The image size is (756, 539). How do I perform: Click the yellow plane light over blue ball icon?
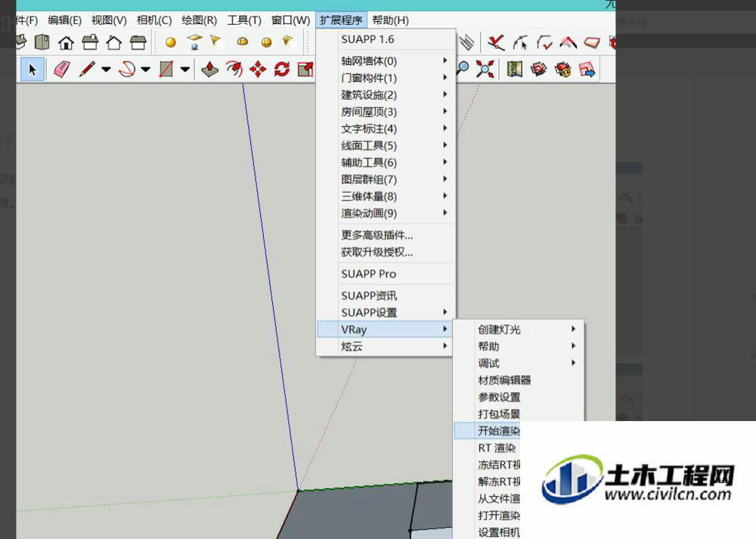(x=194, y=42)
